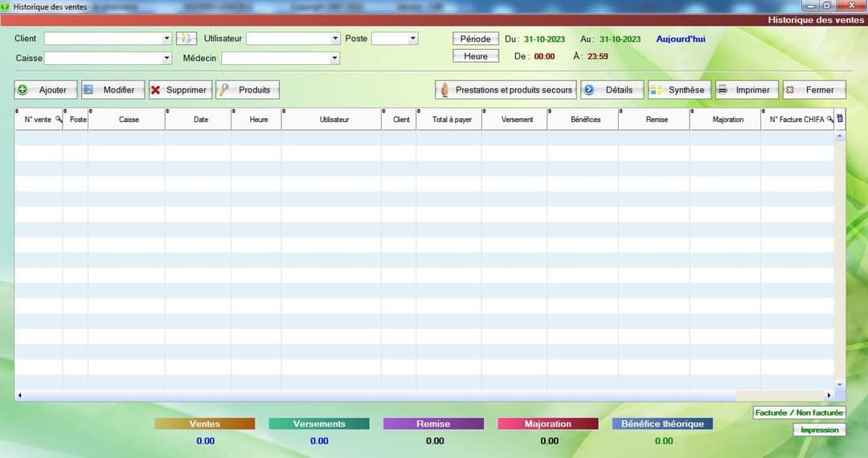Click the search icon in N° vente header
Viewport: 868px width, 458px height.
coord(59,119)
